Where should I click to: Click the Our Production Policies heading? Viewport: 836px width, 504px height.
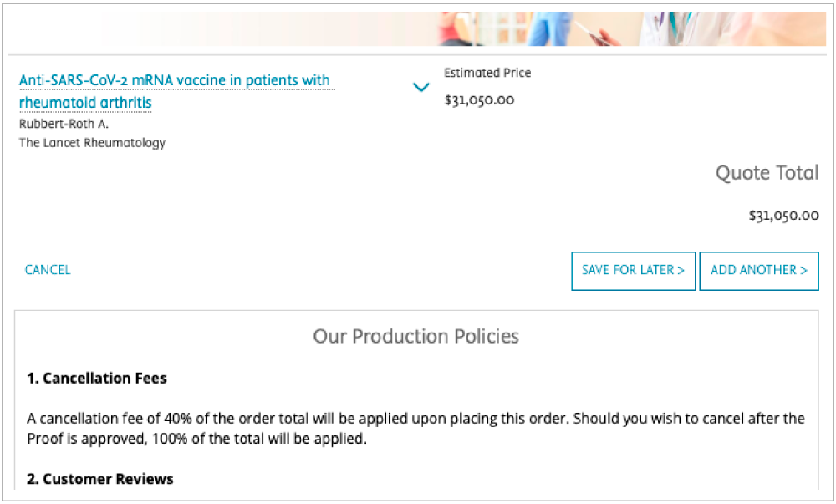(415, 337)
